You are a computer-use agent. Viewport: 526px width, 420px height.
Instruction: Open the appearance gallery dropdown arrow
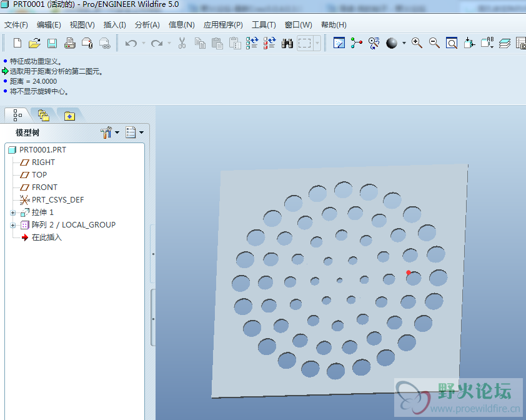point(404,43)
